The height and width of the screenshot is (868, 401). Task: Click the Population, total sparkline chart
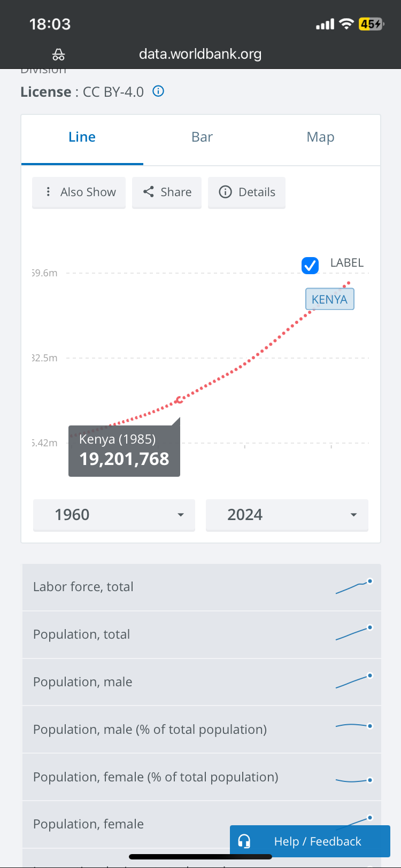click(x=353, y=634)
